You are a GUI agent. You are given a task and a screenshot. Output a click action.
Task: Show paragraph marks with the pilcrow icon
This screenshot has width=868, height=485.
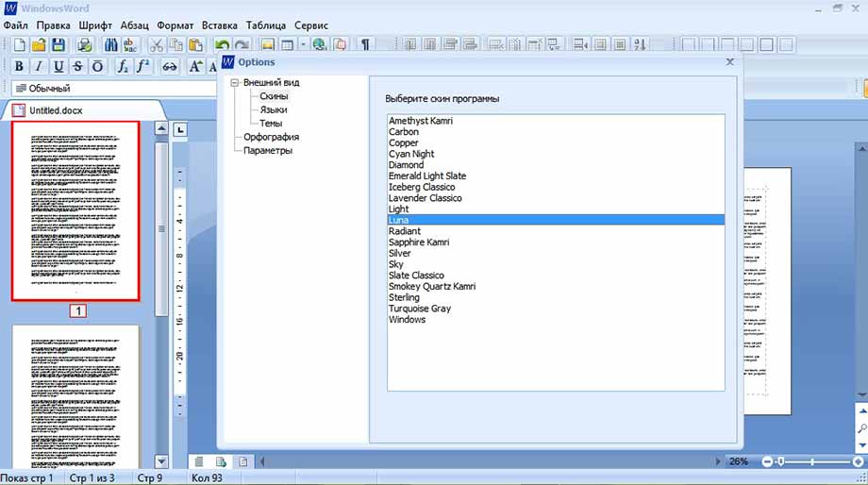(x=365, y=45)
